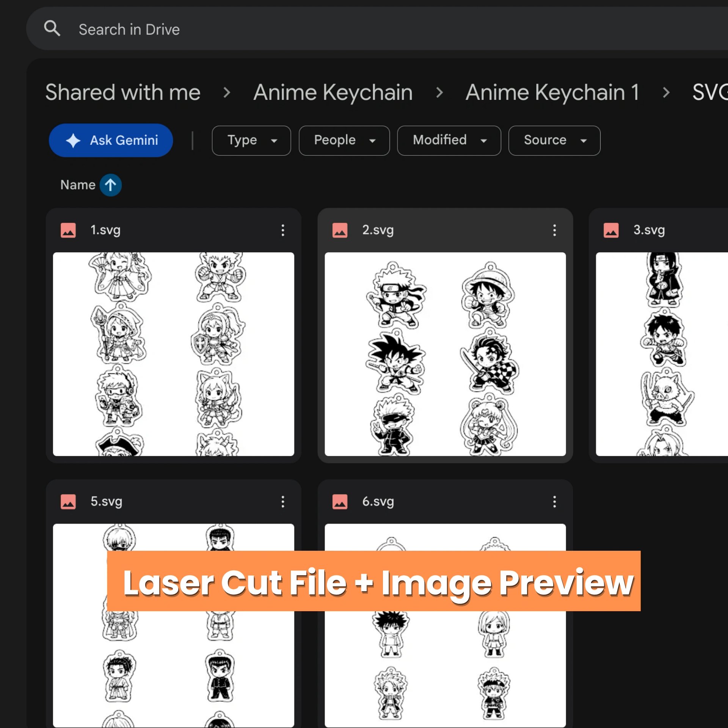
Task: Go to Anime Keychain breadcrumb folder
Action: tap(333, 92)
